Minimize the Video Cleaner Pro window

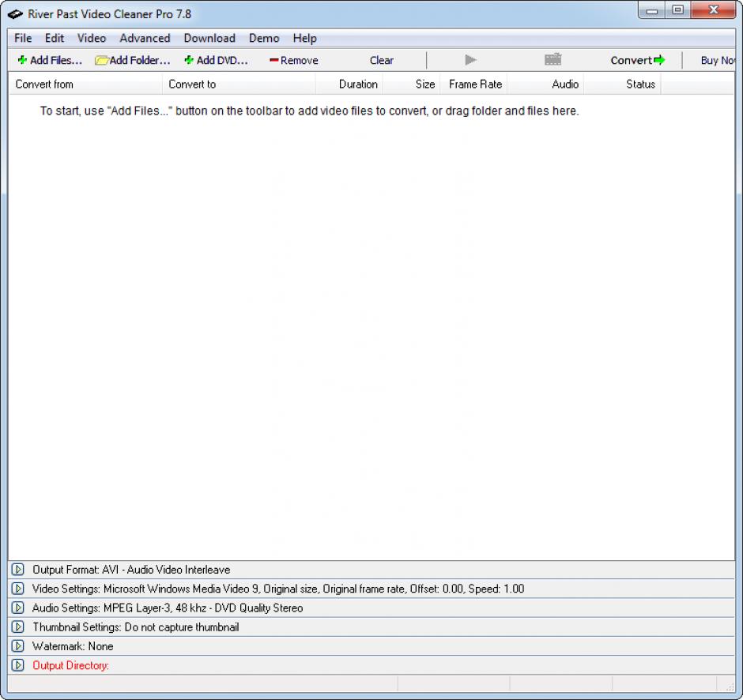pyautogui.click(x=652, y=10)
